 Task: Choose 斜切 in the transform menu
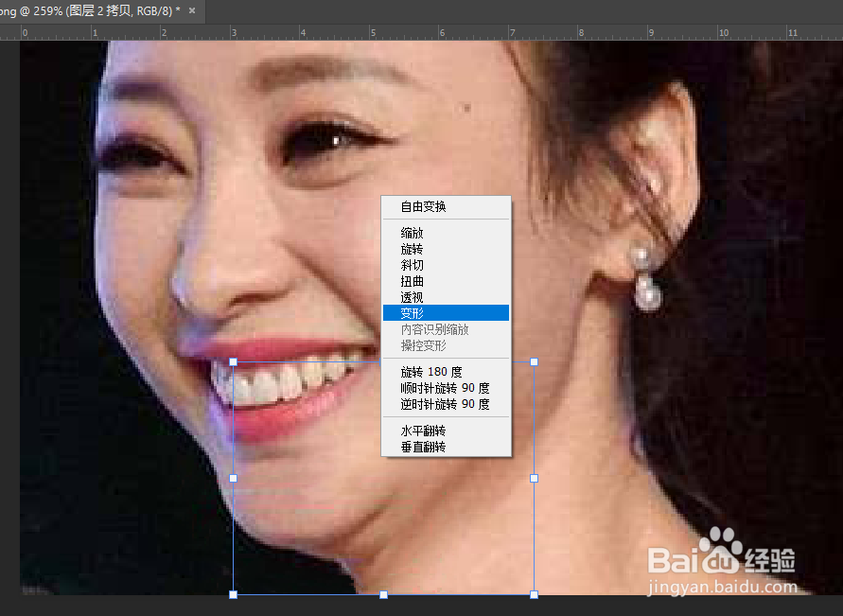point(446,265)
